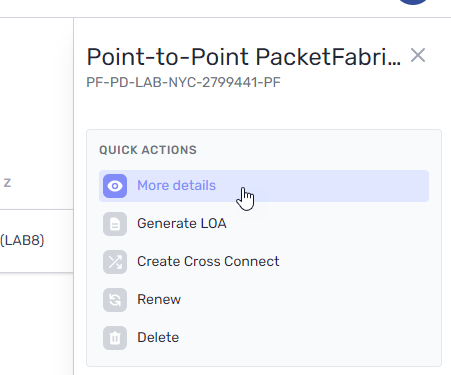Choose Delete from the quick actions
This screenshot has height=375, width=451.
[x=158, y=337]
